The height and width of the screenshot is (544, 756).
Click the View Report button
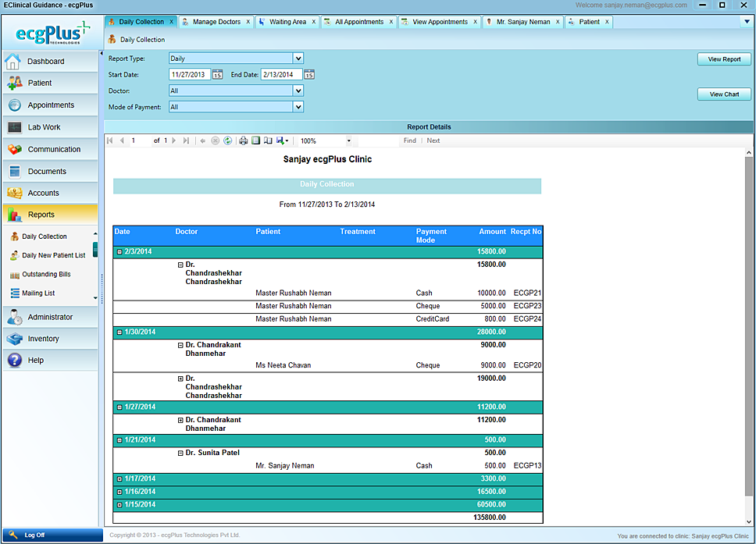(724, 59)
